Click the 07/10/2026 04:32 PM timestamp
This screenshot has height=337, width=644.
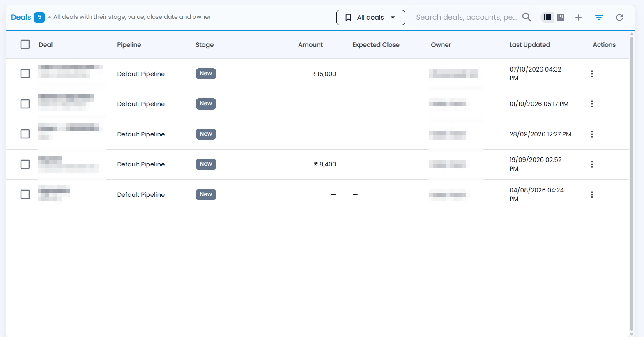(535, 74)
